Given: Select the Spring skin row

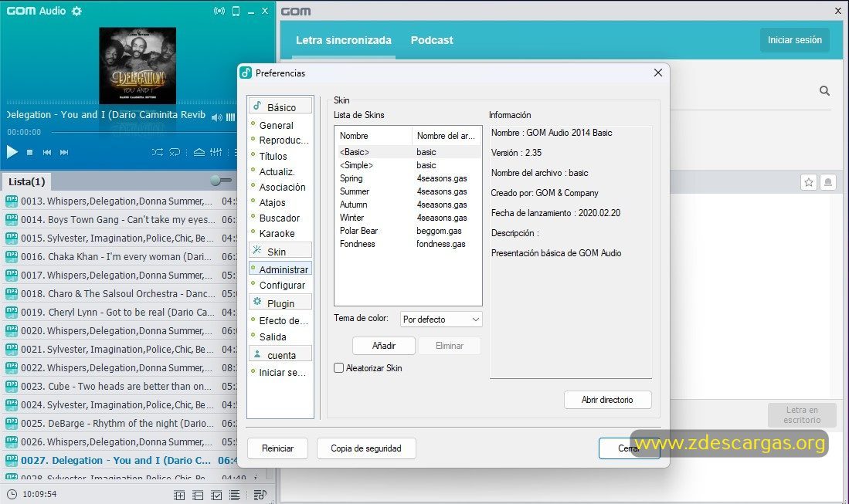Looking at the screenshot, I should [408, 178].
